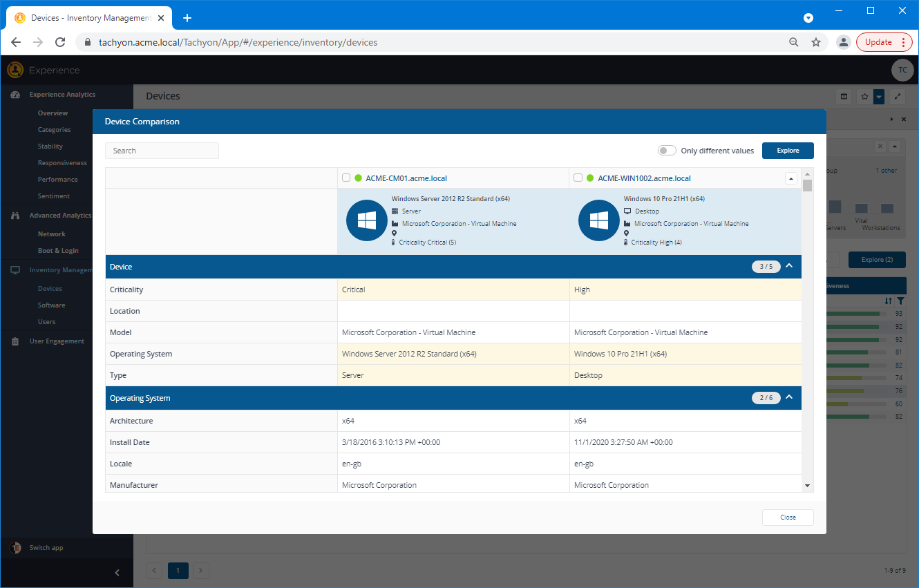The width and height of the screenshot is (919, 588).
Task: Check the ACME-WIN1002.acme.local checkbox
Action: pyautogui.click(x=578, y=178)
